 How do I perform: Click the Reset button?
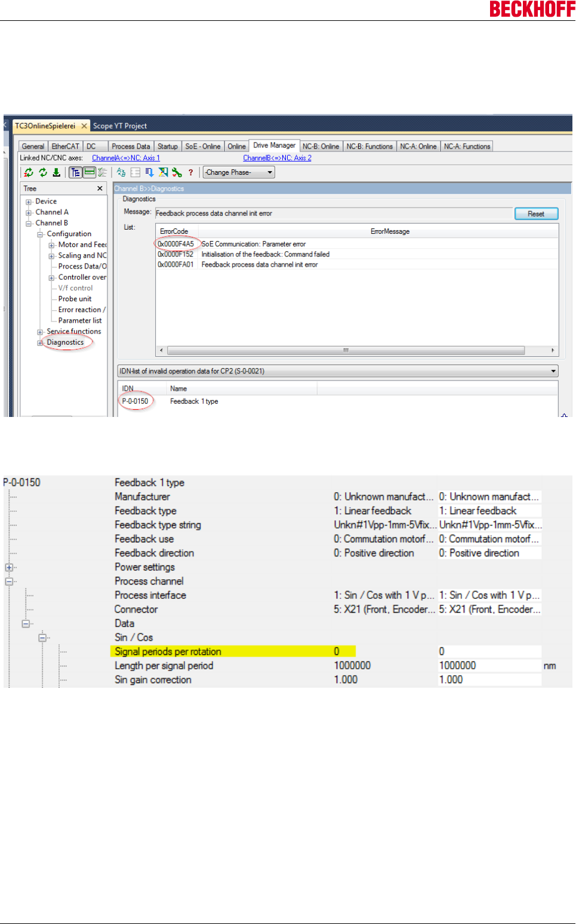[x=536, y=214]
